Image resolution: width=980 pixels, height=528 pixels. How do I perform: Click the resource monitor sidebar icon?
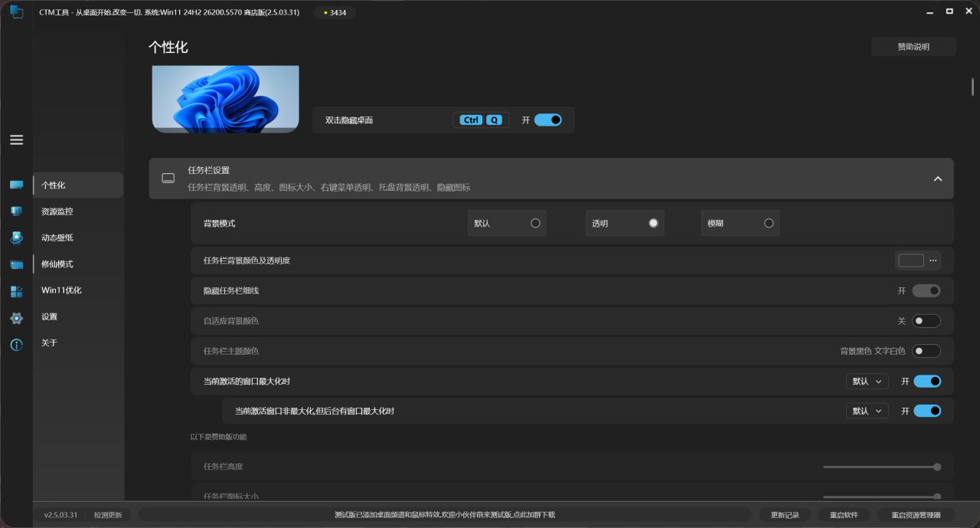click(16, 212)
